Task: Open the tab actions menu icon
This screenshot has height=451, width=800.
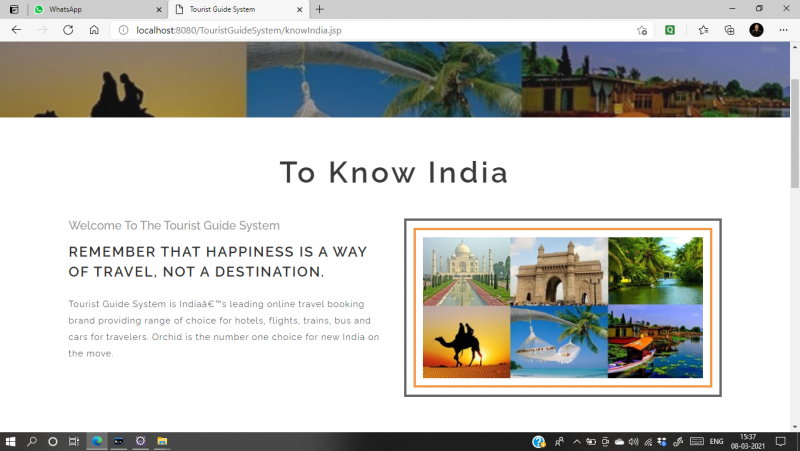Action: coord(14,9)
